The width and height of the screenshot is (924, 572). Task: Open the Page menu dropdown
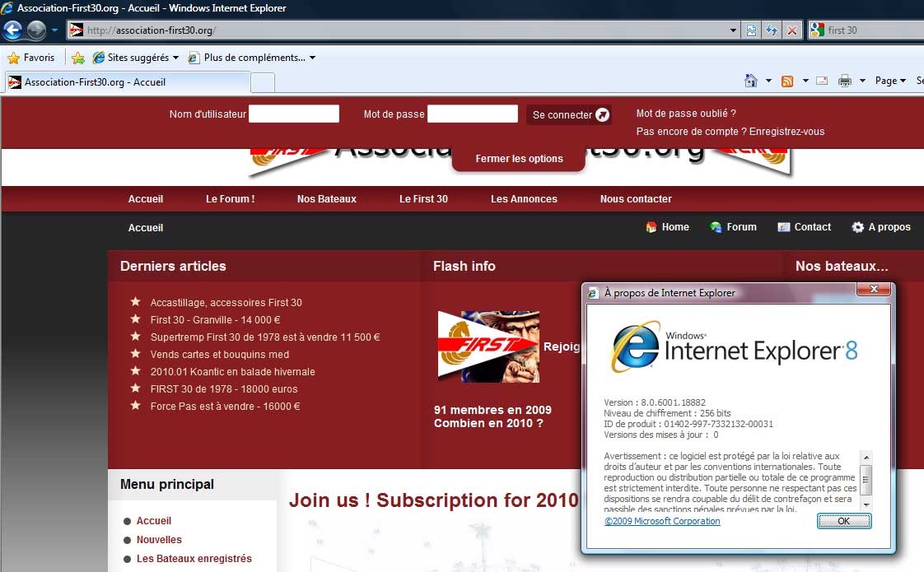(890, 81)
